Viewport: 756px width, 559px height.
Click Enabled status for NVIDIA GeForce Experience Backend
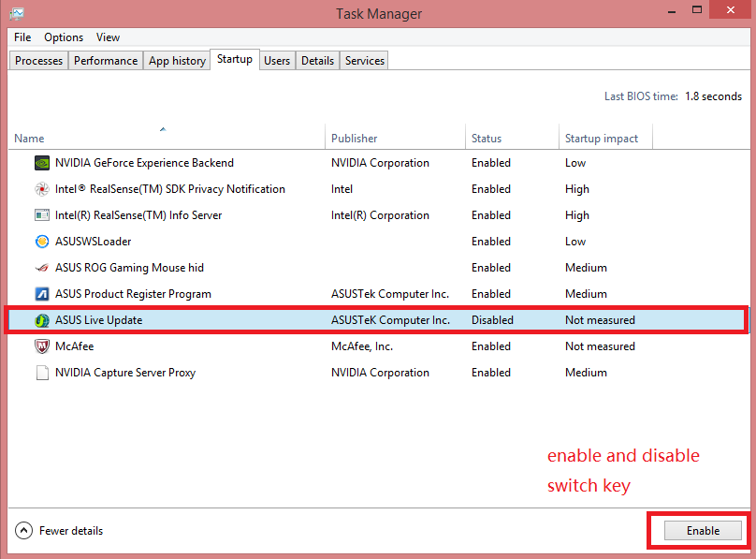coord(491,163)
